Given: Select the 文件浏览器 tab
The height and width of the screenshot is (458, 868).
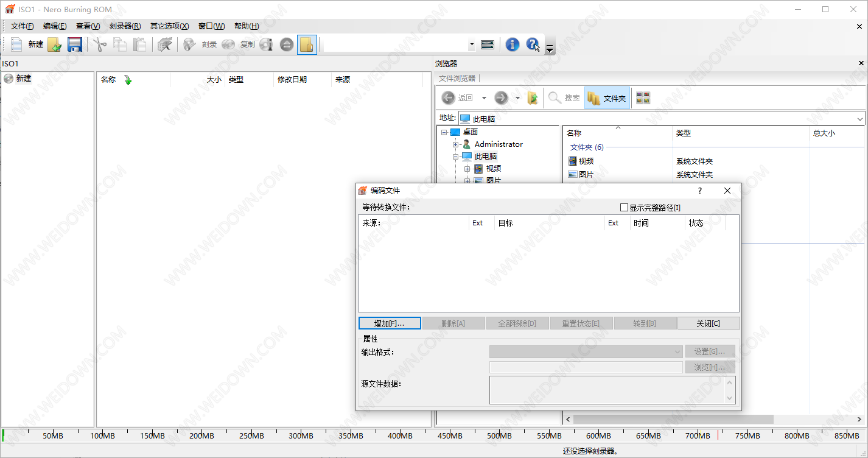Looking at the screenshot, I should [457, 79].
